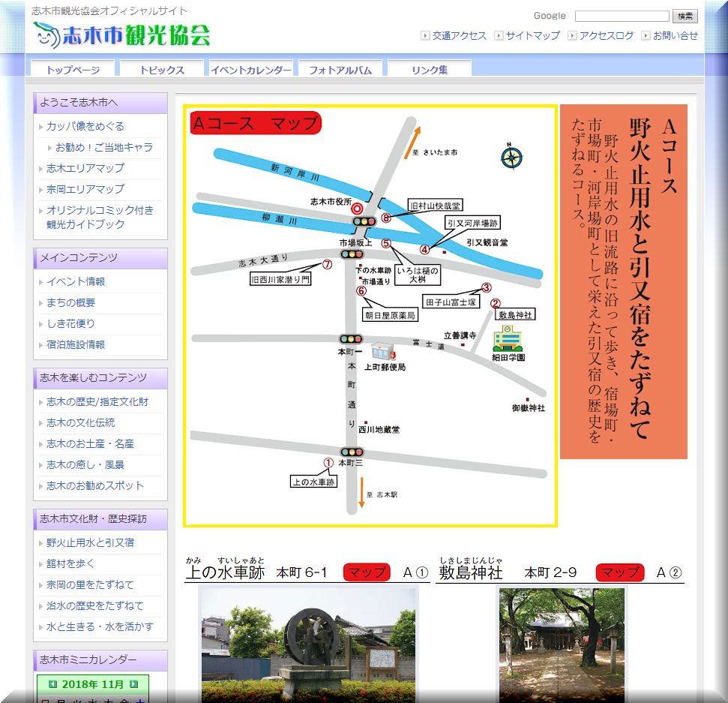Click the 朝日屋原薬局 map label
This screenshot has height=703, width=728.
tap(390, 316)
